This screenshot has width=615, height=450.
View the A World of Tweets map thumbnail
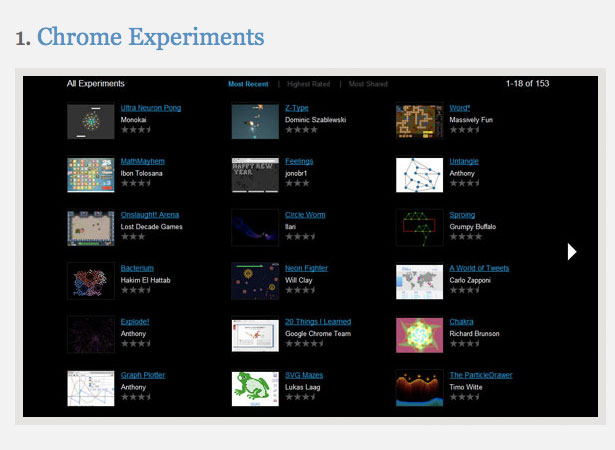pos(419,282)
